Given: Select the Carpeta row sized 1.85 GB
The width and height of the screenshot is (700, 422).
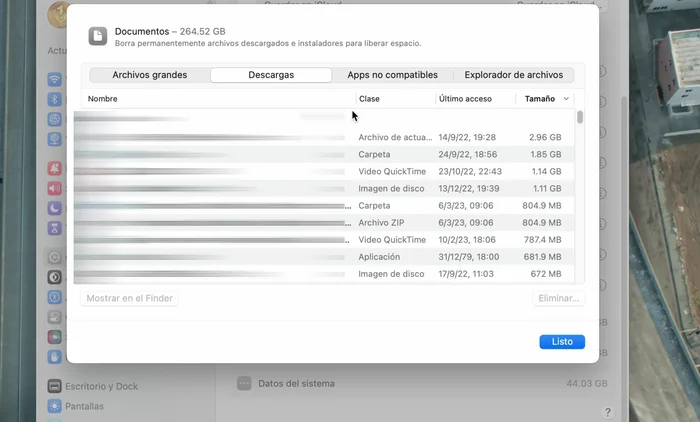Looking at the screenshot, I should click(x=324, y=154).
